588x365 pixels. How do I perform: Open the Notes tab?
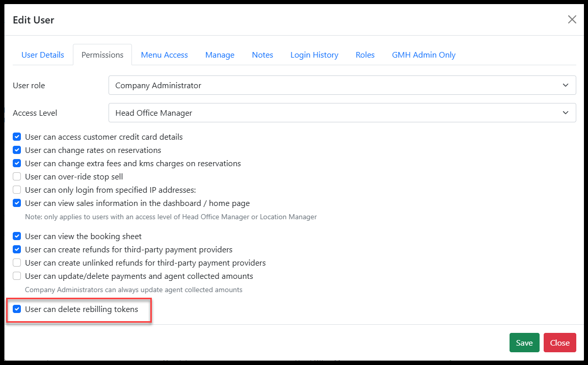[262, 55]
